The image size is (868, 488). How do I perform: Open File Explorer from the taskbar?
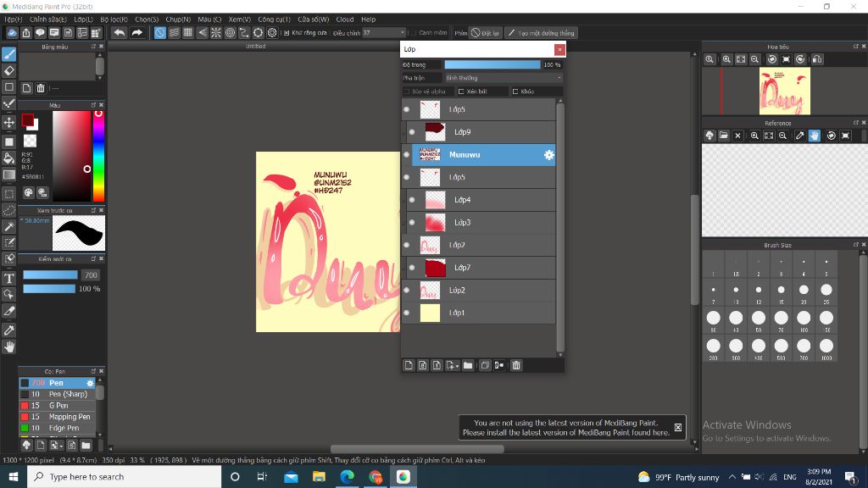pyautogui.click(x=319, y=477)
